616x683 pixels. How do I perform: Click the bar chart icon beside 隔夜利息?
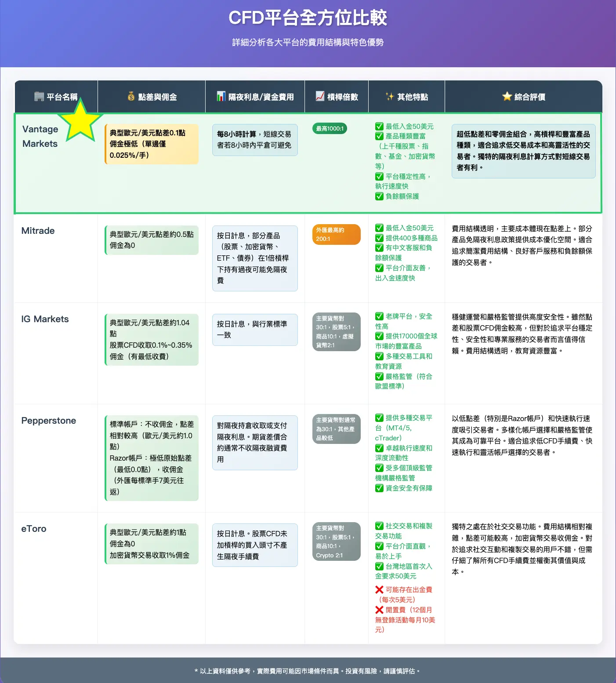[x=221, y=97]
